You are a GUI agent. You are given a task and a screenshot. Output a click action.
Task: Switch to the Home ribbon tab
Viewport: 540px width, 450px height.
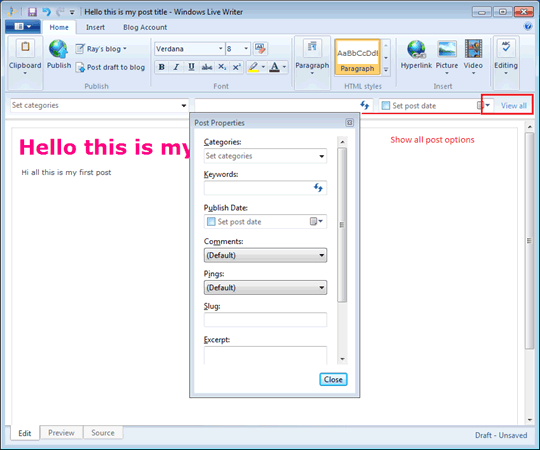pyautogui.click(x=59, y=27)
